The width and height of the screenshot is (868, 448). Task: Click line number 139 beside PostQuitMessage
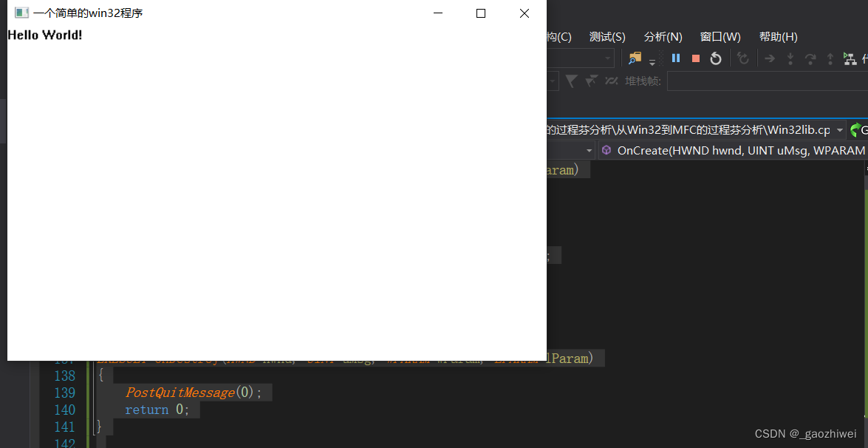tap(64, 393)
